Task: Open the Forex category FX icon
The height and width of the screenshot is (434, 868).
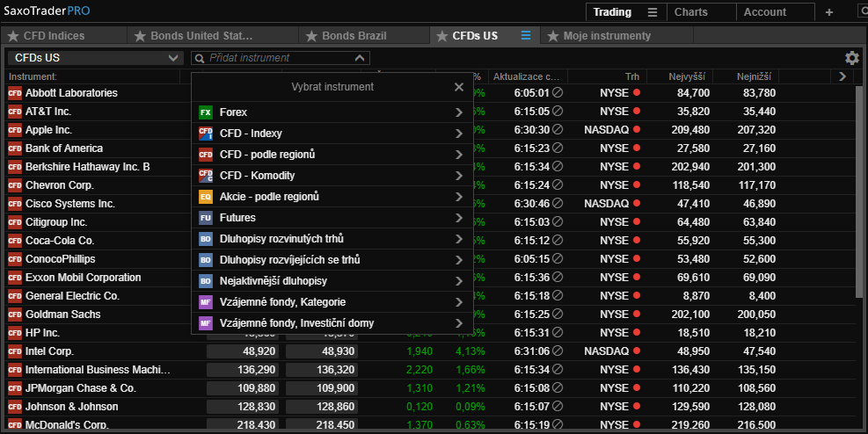Action: [206, 112]
